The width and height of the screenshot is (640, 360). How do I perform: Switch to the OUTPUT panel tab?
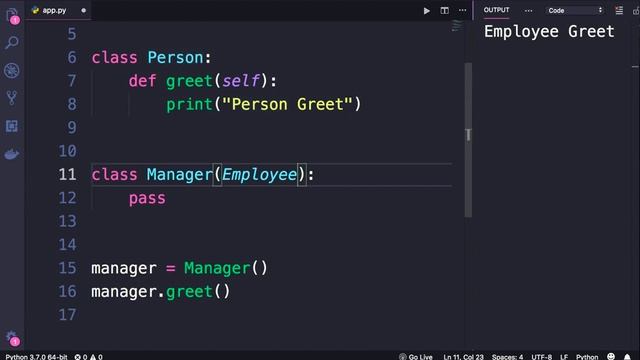pos(496,10)
